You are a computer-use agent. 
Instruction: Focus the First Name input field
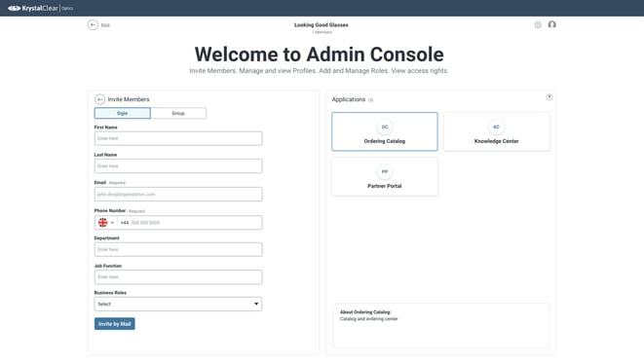(178, 138)
